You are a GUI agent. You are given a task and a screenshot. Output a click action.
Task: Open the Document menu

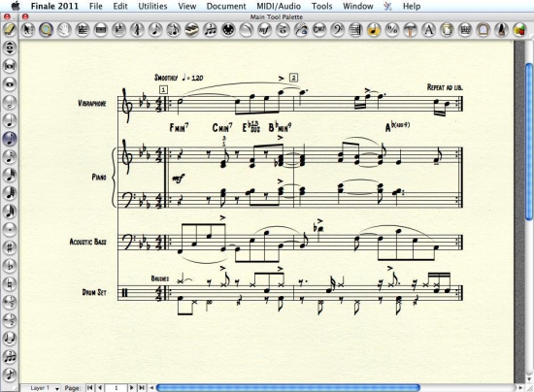click(226, 6)
